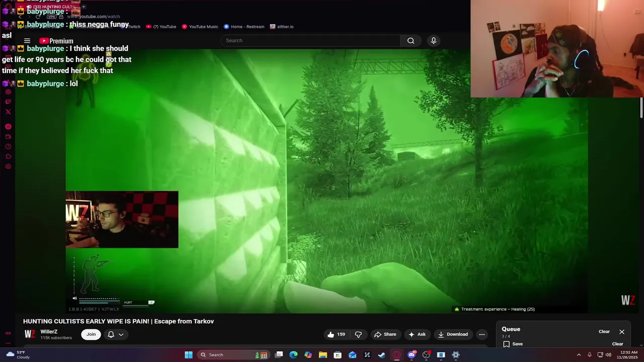Reload the page

pos(38,17)
